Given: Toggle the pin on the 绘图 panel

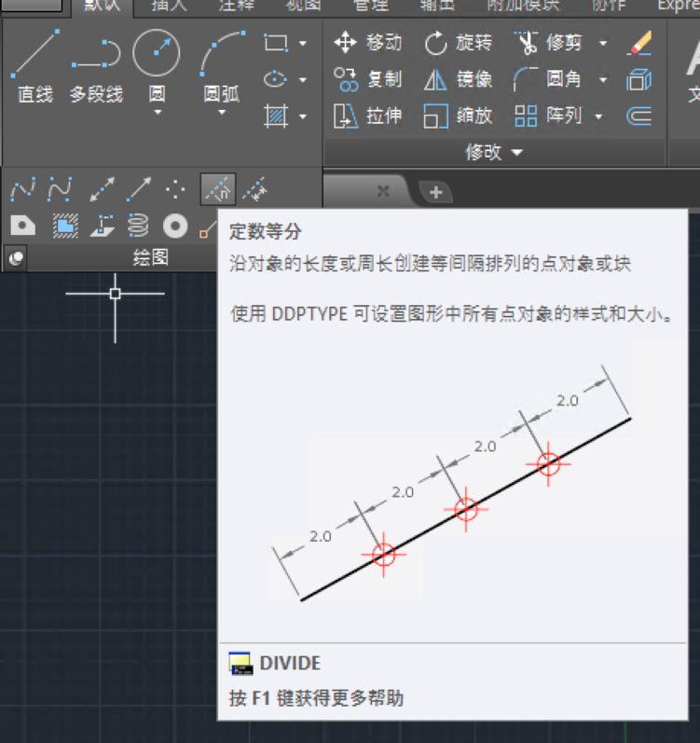Looking at the screenshot, I should coord(16,259).
